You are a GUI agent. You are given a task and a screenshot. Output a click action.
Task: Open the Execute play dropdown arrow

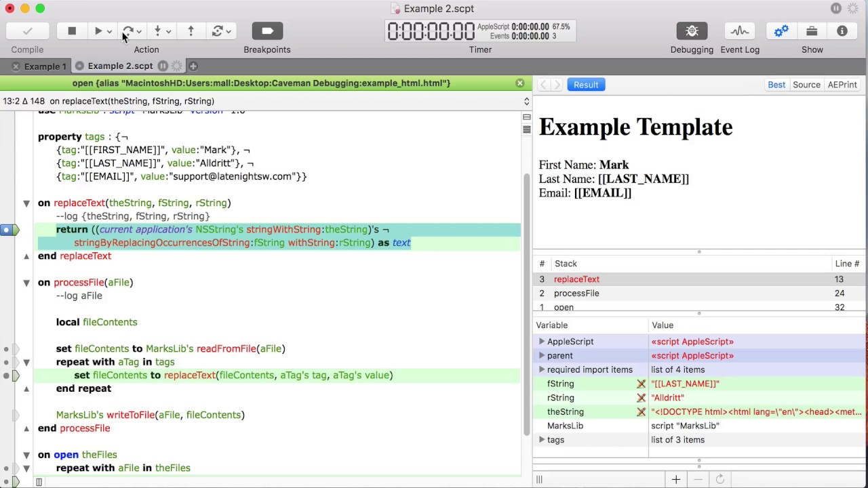point(109,32)
